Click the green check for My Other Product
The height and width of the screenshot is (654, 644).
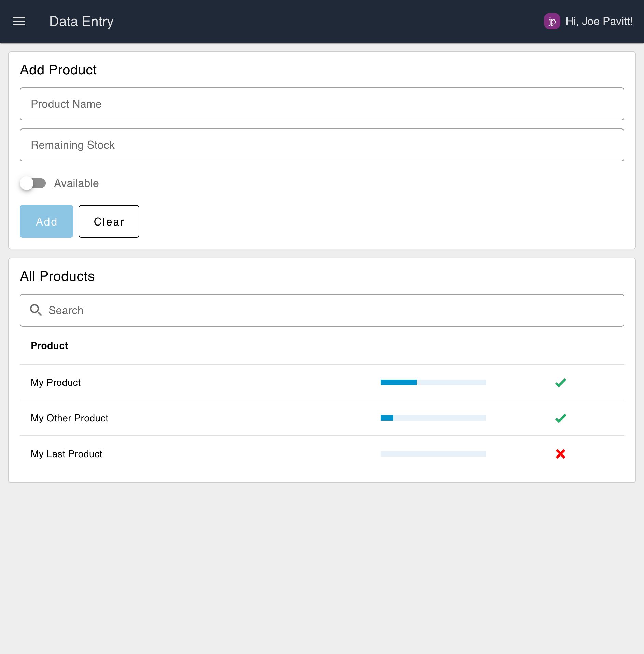(x=560, y=418)
